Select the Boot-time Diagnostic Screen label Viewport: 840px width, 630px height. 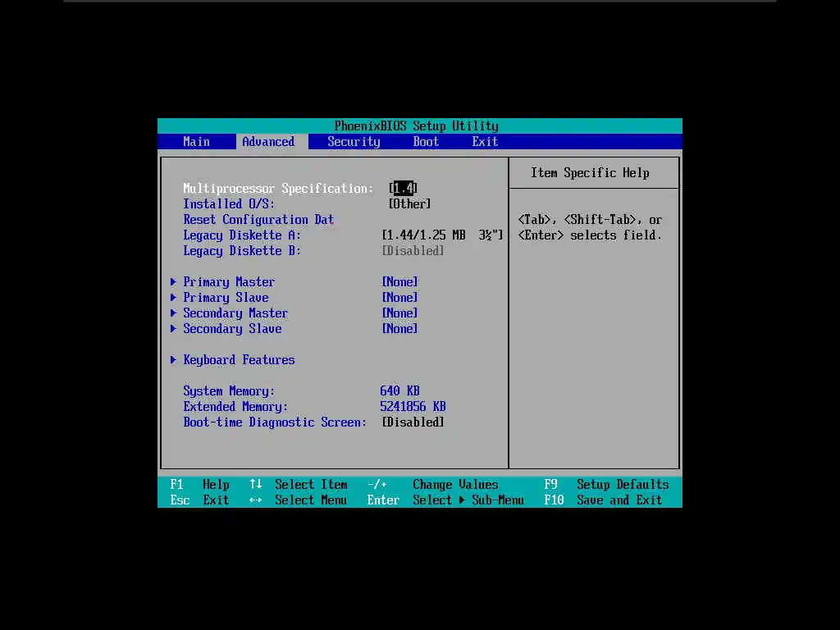pos(275,422)
